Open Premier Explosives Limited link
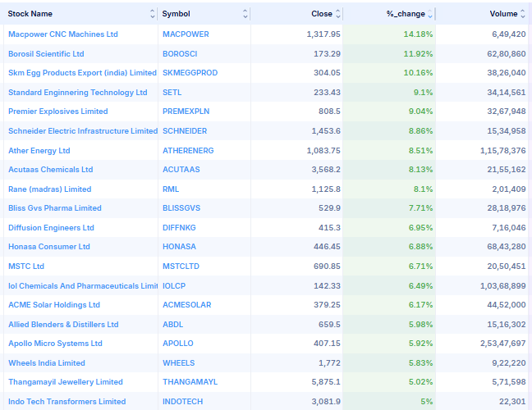Screen dimensions: 532x410 pyautogui.click(x=58, y=112)
